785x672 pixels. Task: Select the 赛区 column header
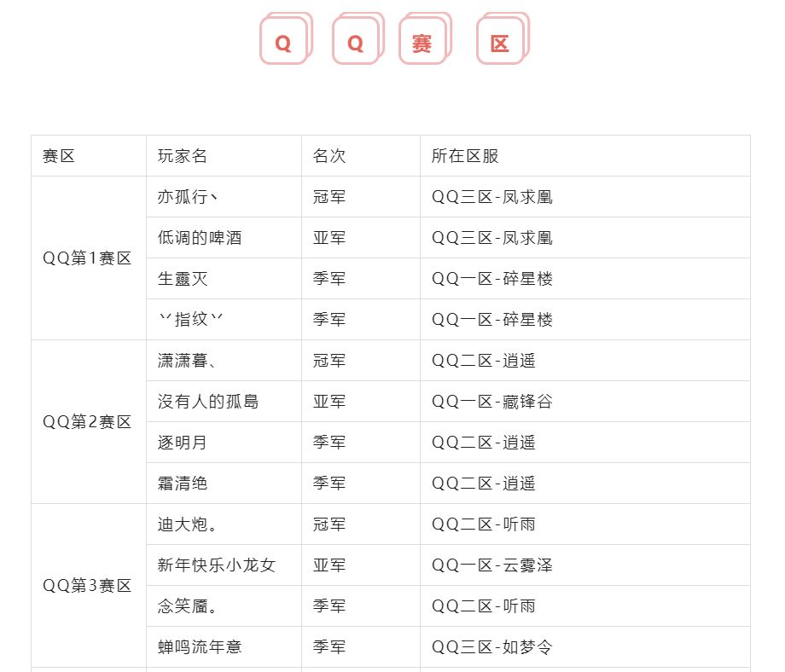coord(59,156)
